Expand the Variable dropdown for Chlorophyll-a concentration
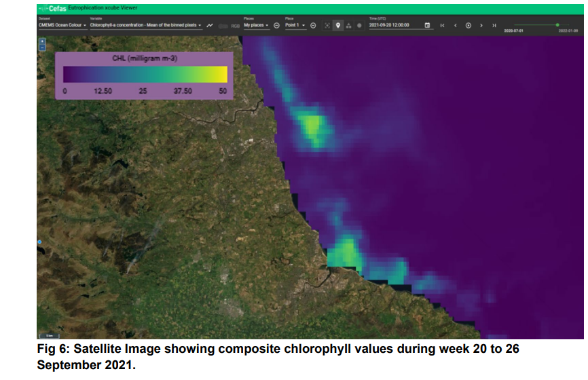The height and width of the screenshot is (380, 588). (x=146, y=26)
